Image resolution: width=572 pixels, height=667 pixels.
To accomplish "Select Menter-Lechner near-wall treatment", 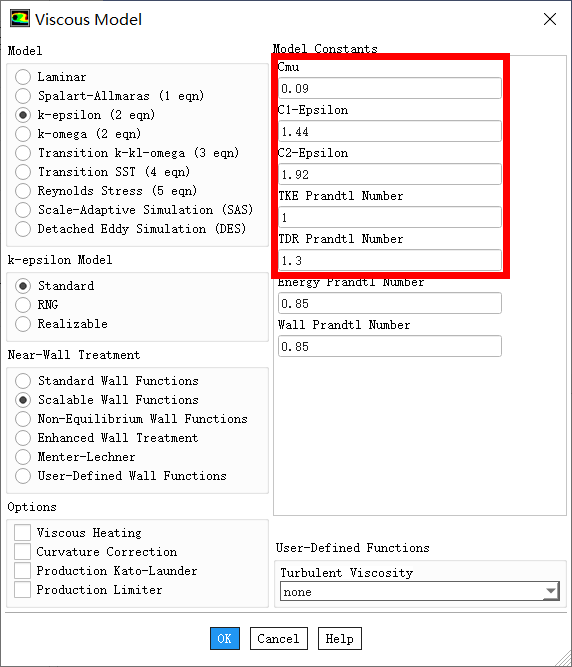I will tap(23, 457).
